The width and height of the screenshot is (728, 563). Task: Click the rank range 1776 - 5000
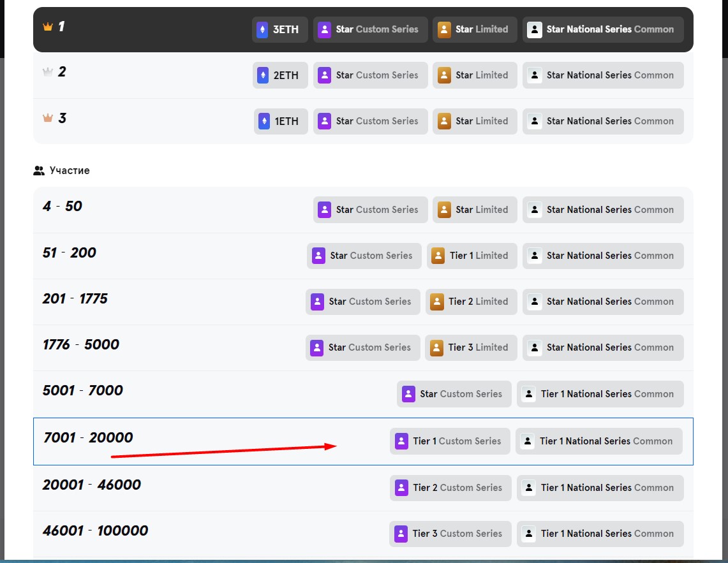[x=81, y=344]
